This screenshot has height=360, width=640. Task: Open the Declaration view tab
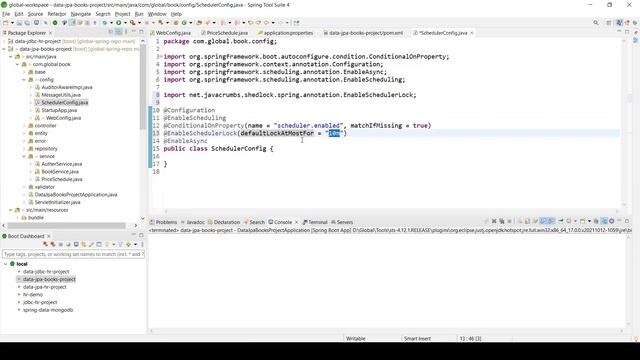click(x=224, y=222)
